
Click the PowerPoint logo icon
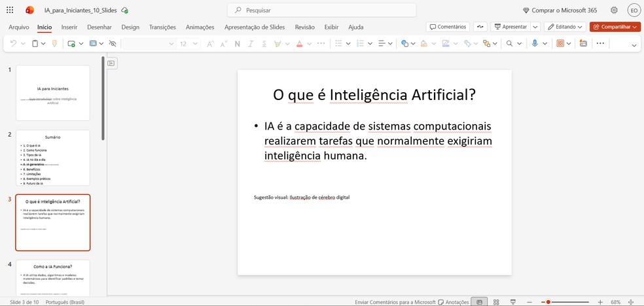[29, 10]
